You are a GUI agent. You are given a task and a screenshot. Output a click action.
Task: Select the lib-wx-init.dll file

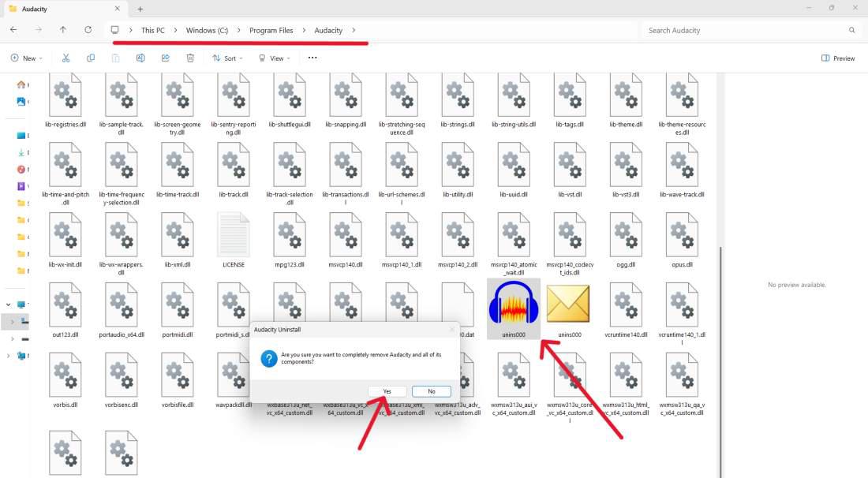[65, 241]
